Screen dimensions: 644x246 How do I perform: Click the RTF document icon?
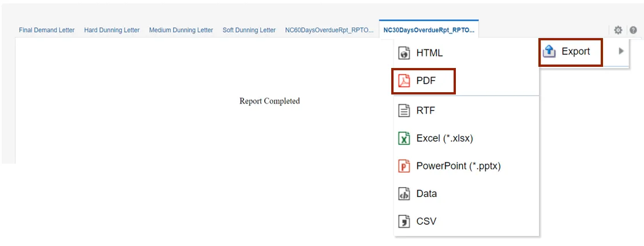pos(404,109)
